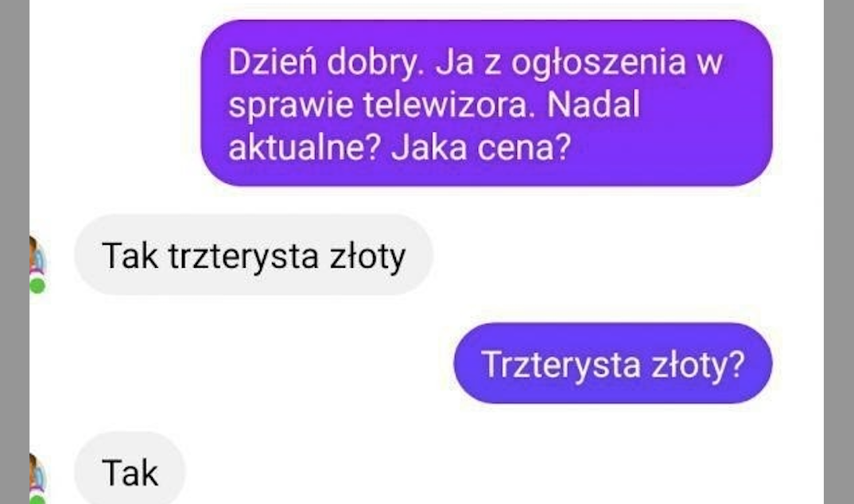Click the word "sprawie" in the purple message
The width and height of the screenshot is (854, 504).
[x=291, y=106]
